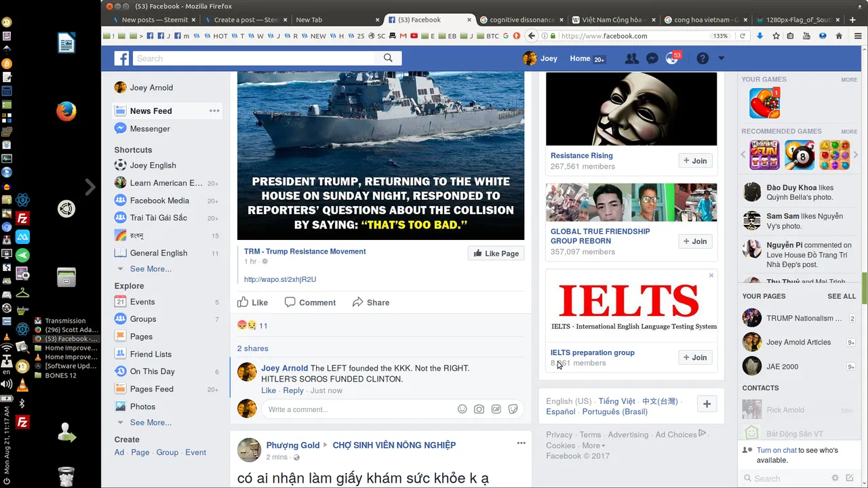Open the Friend Requests icon
This screenshot has width=868, height=488.
[631, 59]
